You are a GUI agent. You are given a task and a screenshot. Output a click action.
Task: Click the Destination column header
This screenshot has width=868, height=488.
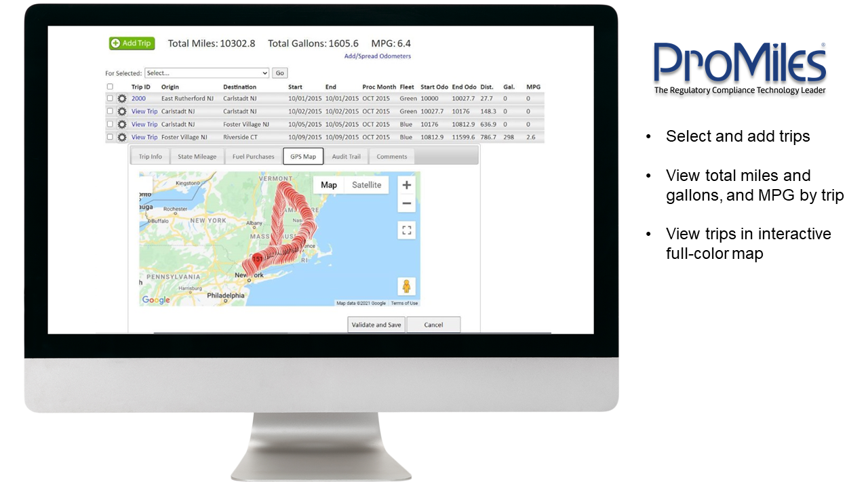click(x=240, y=87)
